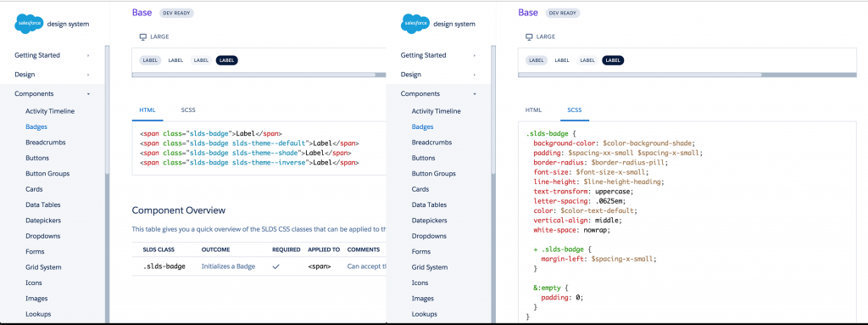The height and width of the screenshot is (325, 868).
Task: Click the sidebar vertical scrollbar in right page
Action: (x=493, y=109)
